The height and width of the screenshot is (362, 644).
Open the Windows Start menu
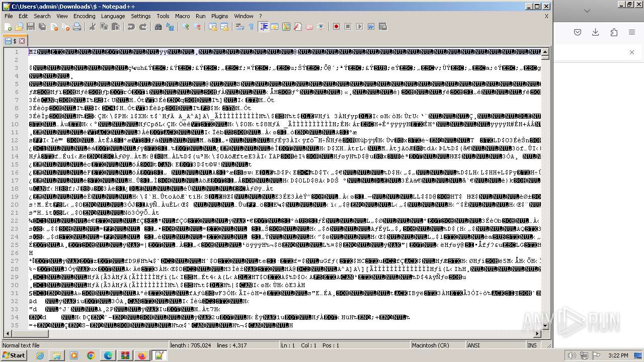point(14,355)
